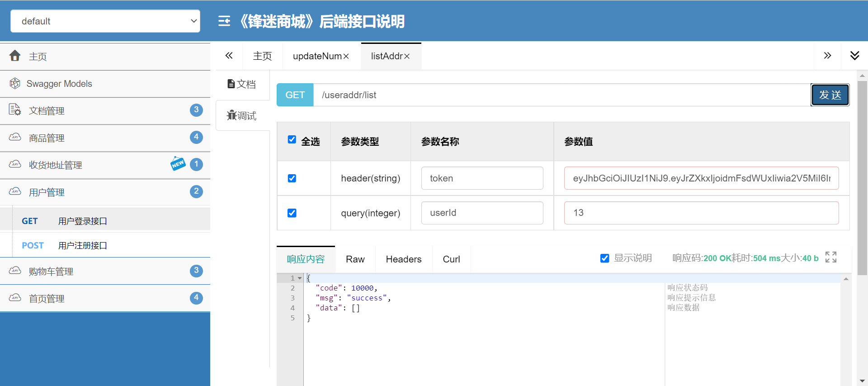This screenshot has height=386, width=868.
Task: Click the userId value field showing 13
Action: [702, 213]
